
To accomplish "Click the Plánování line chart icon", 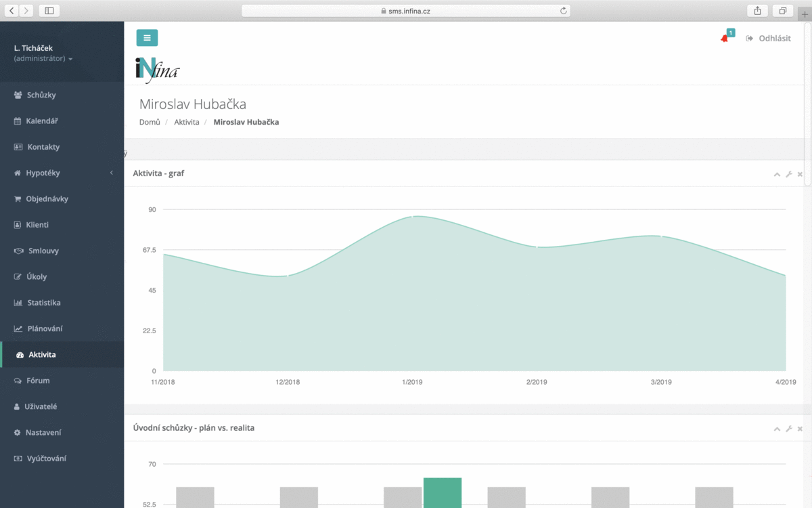I will [x=18, y=329].
